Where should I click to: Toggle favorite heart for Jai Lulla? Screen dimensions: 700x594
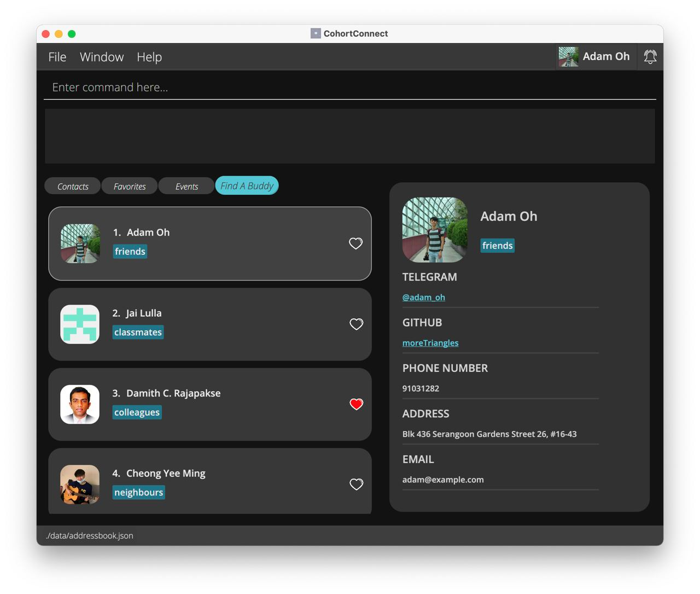click(357, 324)
